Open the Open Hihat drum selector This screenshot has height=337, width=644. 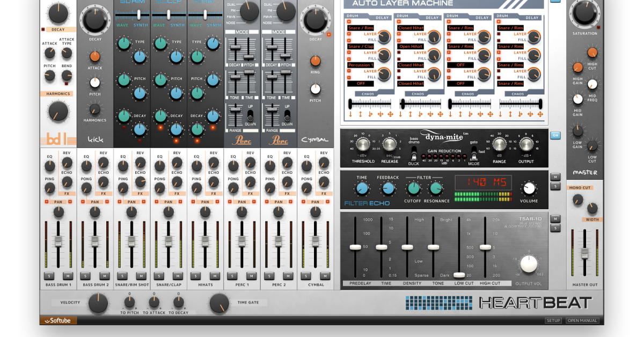click(x=411, y=46)
